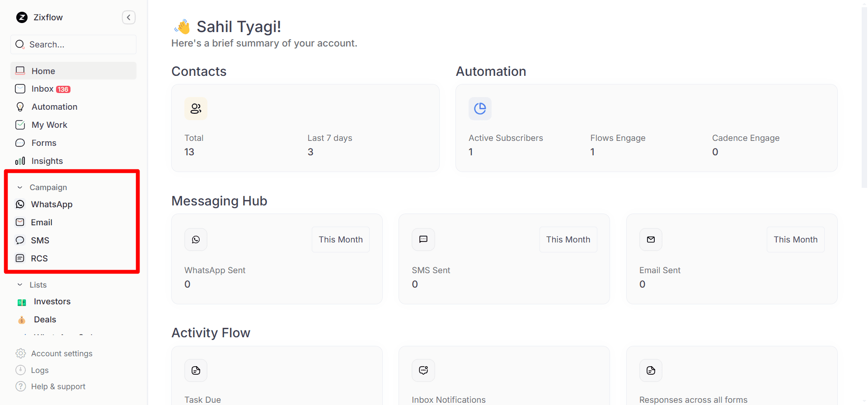This screenshot has width=868, height=405.
Task: Click the 136 unread badge on Inbox
Action: (63, 89)
